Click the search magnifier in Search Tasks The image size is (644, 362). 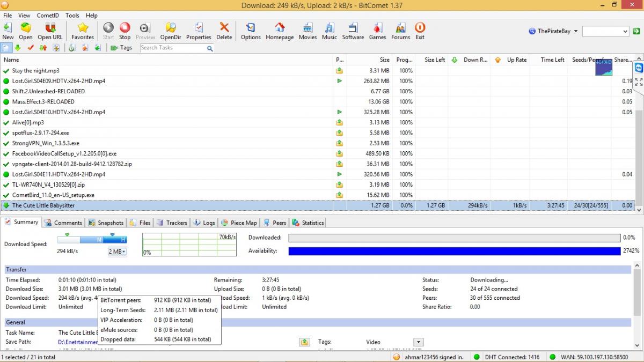[210, 48]
